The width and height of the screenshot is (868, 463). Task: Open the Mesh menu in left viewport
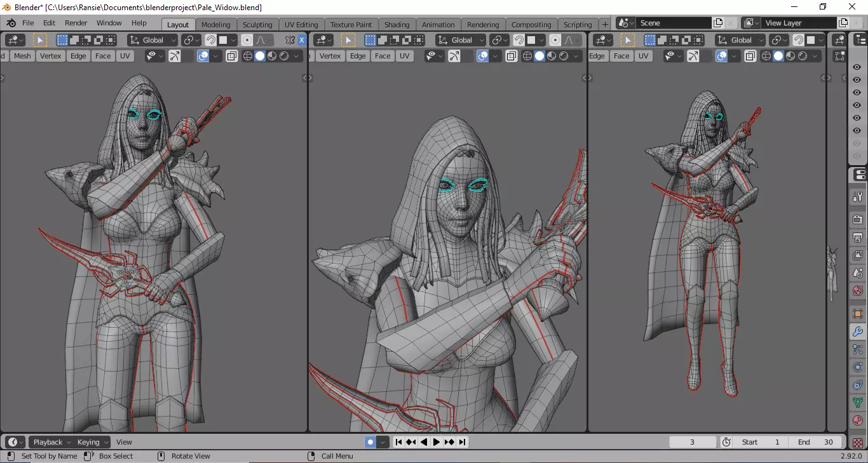click(22, 56)
